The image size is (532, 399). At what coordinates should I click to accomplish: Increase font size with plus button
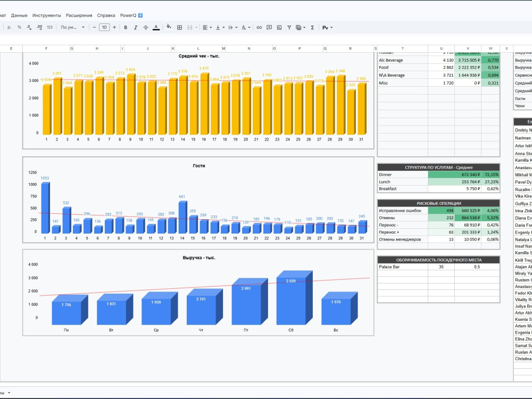tap(114, 28)
